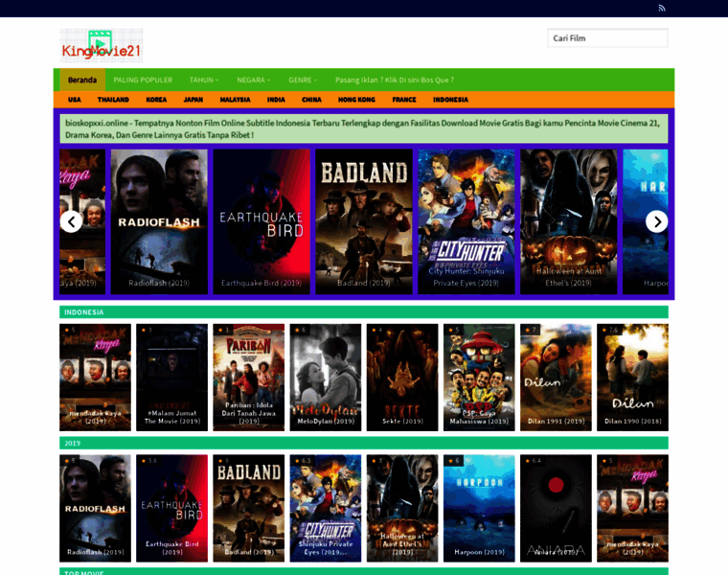The height and width of the screenshot is (575, 728).
Task: Expand the Tahun dropdown
Action: tap(204, 80)
